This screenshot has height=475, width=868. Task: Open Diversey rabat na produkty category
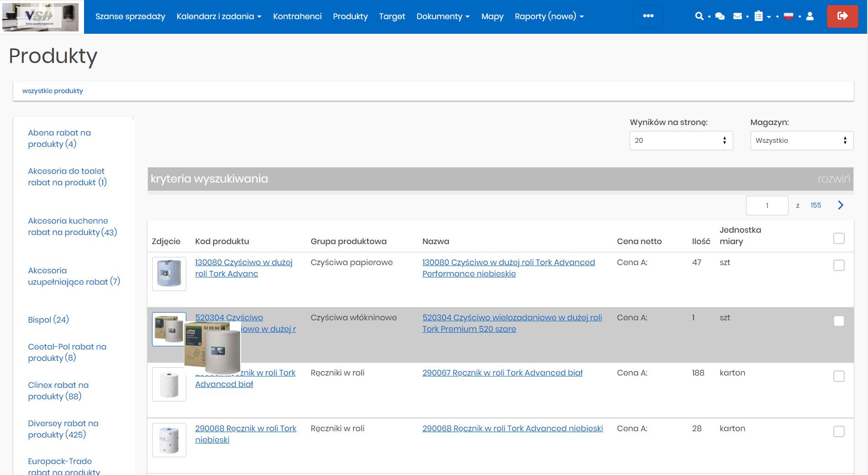tap(63, 429)
